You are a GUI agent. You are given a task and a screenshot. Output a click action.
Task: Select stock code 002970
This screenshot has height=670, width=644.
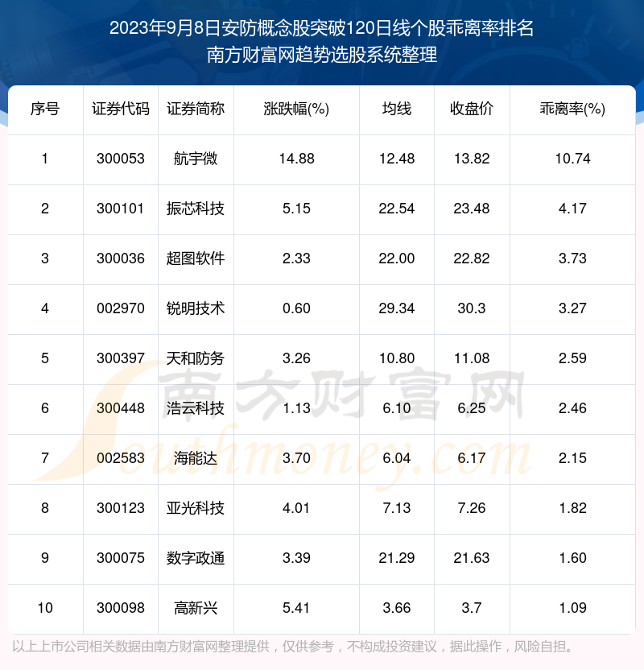tap(121, 308)
